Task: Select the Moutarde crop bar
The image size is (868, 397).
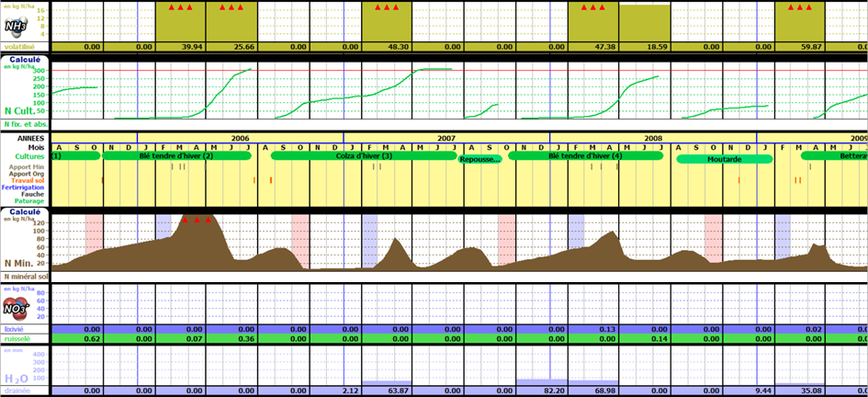Action: [725, 159]
